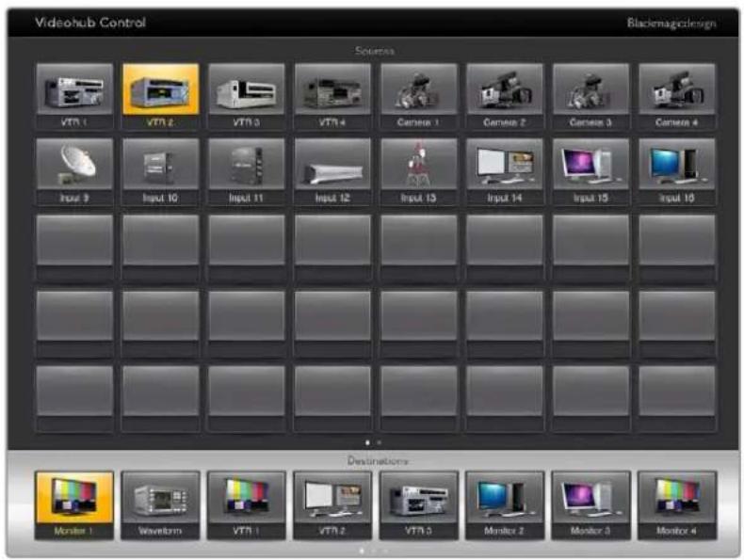
Task: Select the Monitor 4 destination
Action: pos(676,505)
